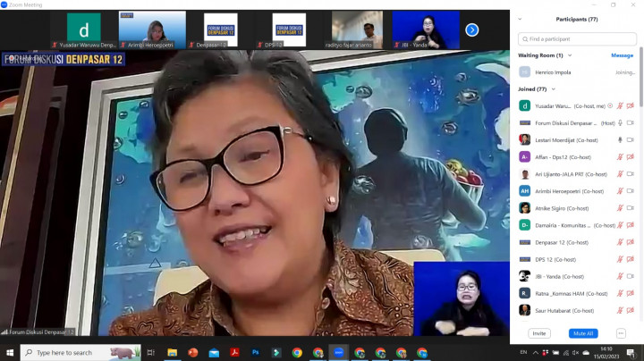Click video-off icon for Damairia - Komunitas
This screenshot has width=644, height=361.
click(631, 225)
